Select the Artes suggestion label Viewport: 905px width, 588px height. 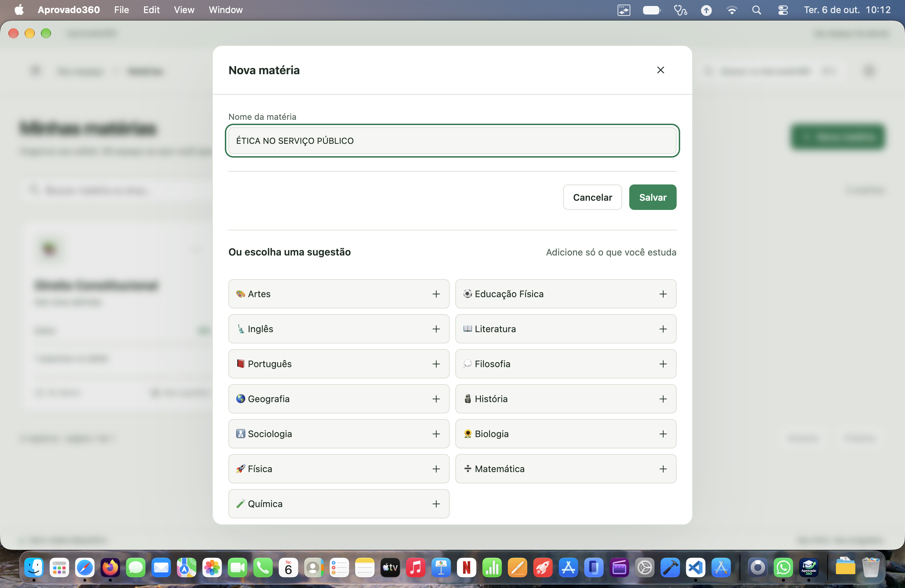(259, 294)
